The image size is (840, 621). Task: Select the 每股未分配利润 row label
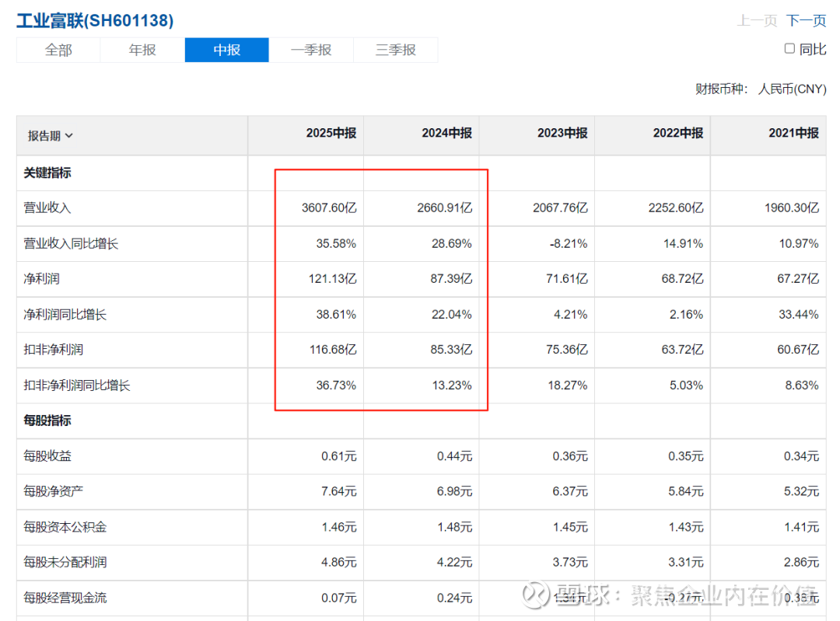[x=65, y=562]
